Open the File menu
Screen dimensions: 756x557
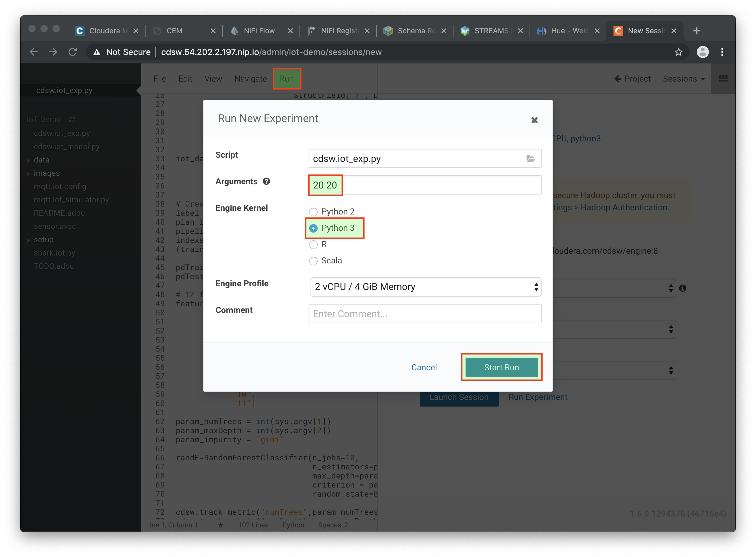point(159,79)
